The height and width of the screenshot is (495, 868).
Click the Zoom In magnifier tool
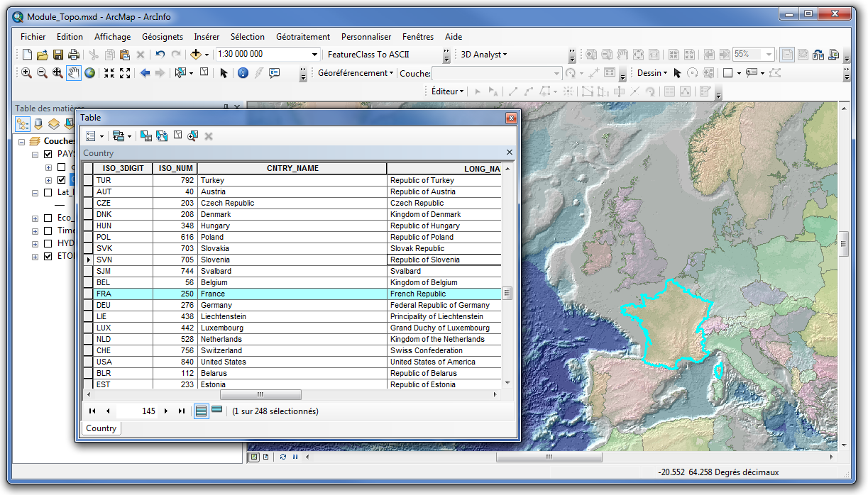[x=26, y=73]
